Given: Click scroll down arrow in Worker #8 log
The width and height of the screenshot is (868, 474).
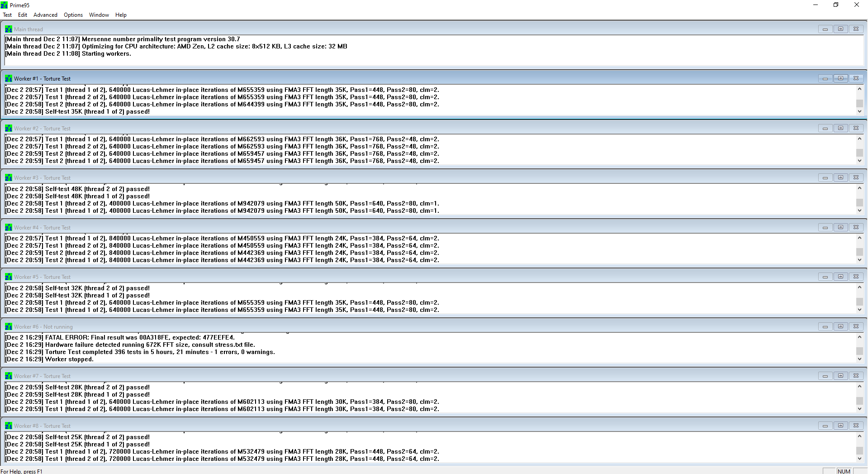Looking at the screenshot, I should tap(859, 459).
